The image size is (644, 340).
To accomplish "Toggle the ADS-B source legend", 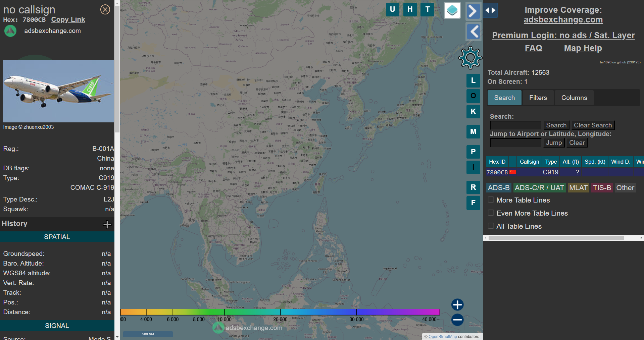I will pyautogui.click(x=499, y=188).
